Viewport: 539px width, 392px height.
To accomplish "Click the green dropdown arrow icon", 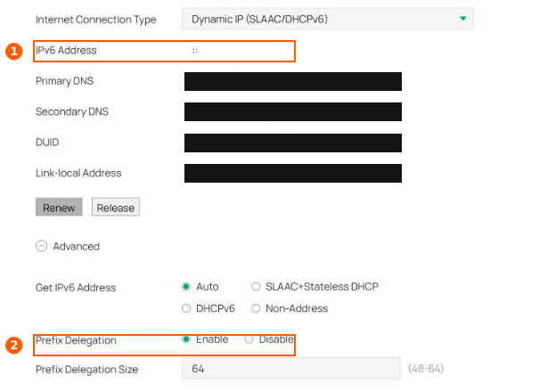I will coord(463,18).
